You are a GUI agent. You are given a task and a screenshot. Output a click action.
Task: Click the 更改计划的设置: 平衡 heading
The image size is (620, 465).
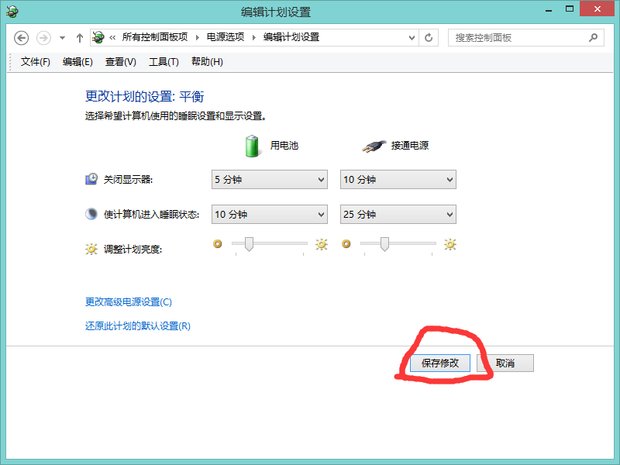click(x=145, y=96)
